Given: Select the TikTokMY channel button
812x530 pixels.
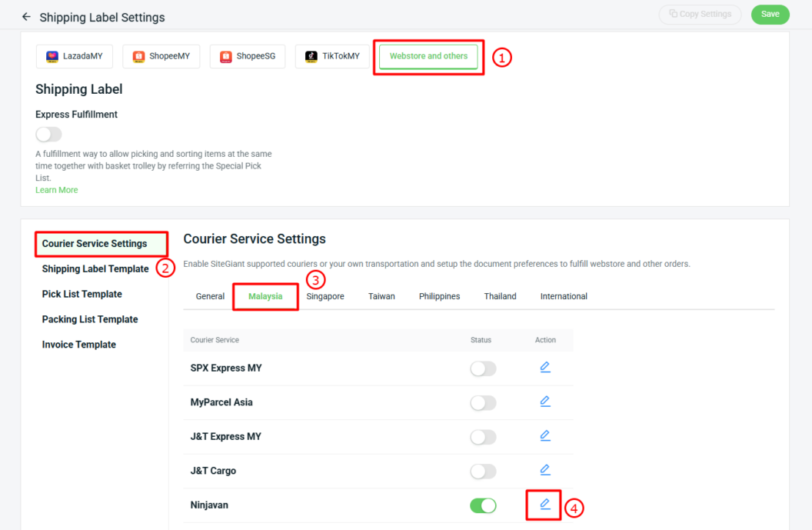Looking at the screenshot, I should click(x=332, y=56).
